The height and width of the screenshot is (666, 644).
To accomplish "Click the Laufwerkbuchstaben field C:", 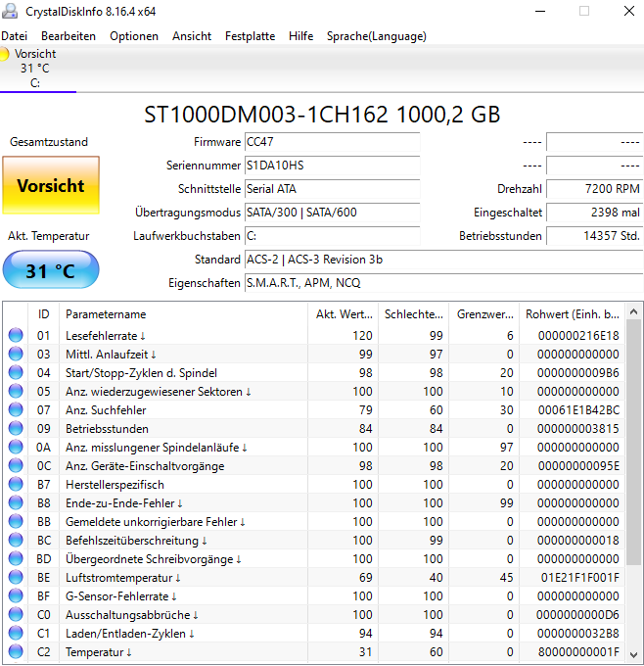I will point(333,236).
